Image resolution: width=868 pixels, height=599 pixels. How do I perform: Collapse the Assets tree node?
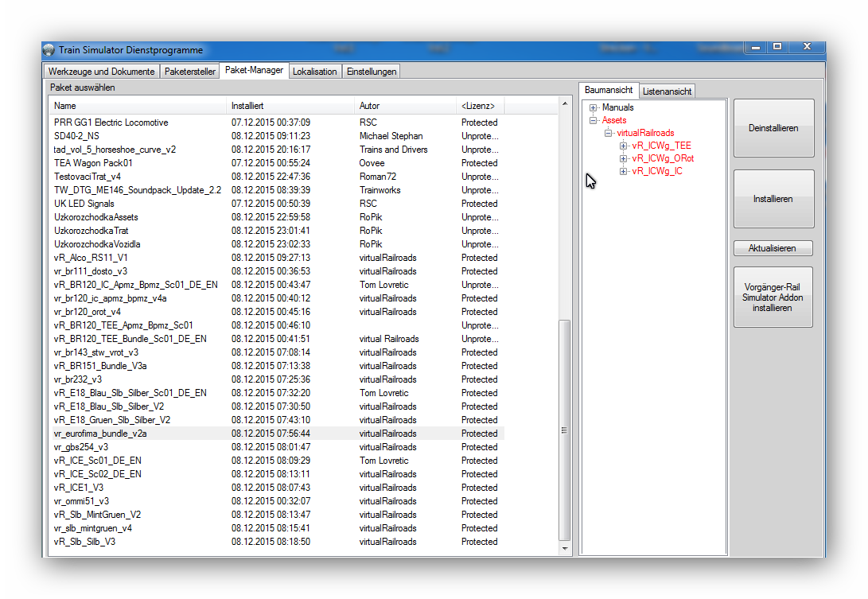(593, 120)
